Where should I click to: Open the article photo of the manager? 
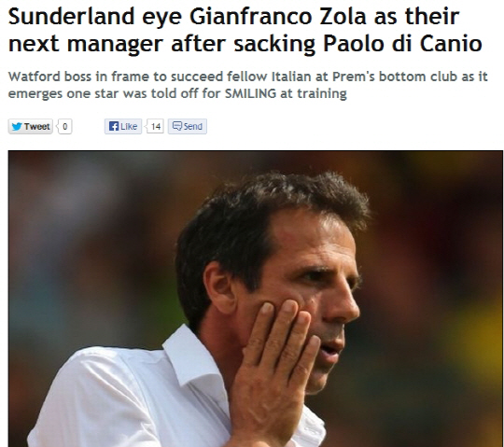pos(256,299)
